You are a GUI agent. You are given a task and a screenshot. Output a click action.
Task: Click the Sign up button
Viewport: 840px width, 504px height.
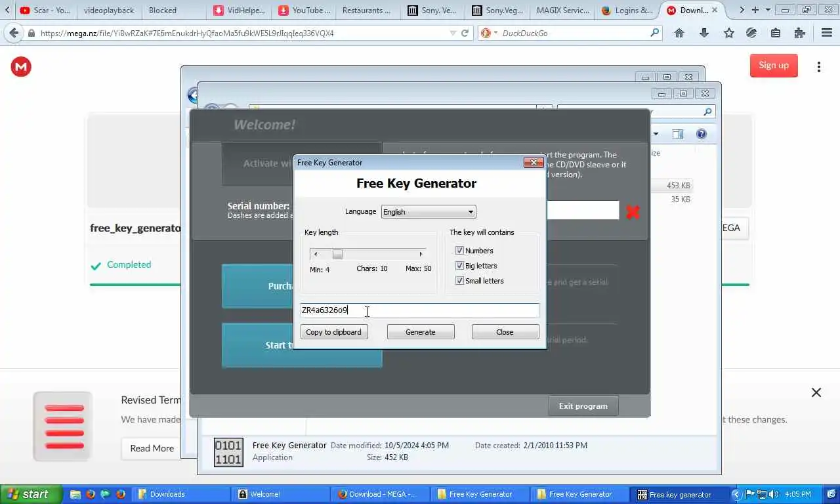(774, 65)
